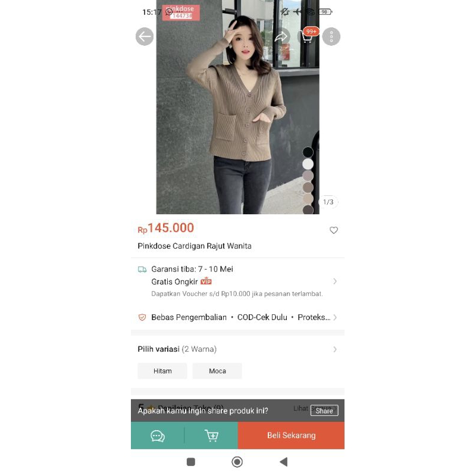Click the Beli Sekarang button
The image size is (476, 476).
[x=291, y=436]
